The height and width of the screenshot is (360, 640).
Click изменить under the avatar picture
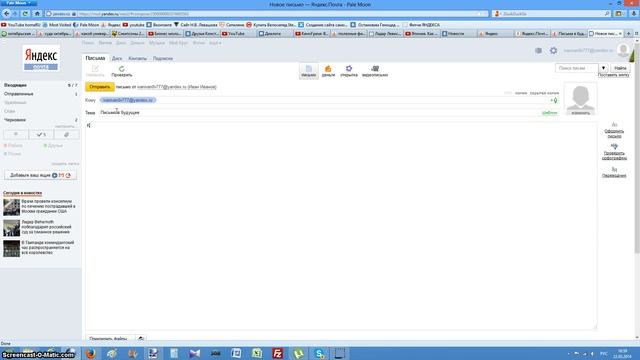click(580, 113)
